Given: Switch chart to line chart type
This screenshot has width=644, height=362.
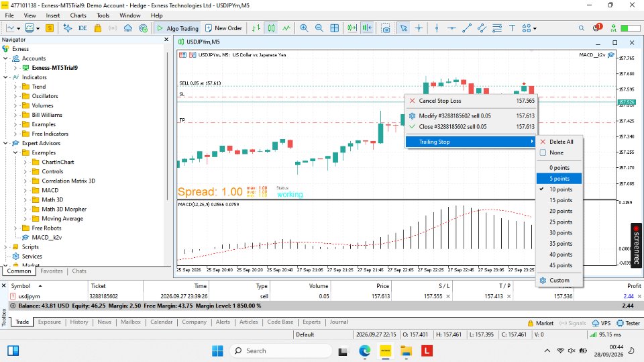Looking at the screenshot, I should [286, 28].
